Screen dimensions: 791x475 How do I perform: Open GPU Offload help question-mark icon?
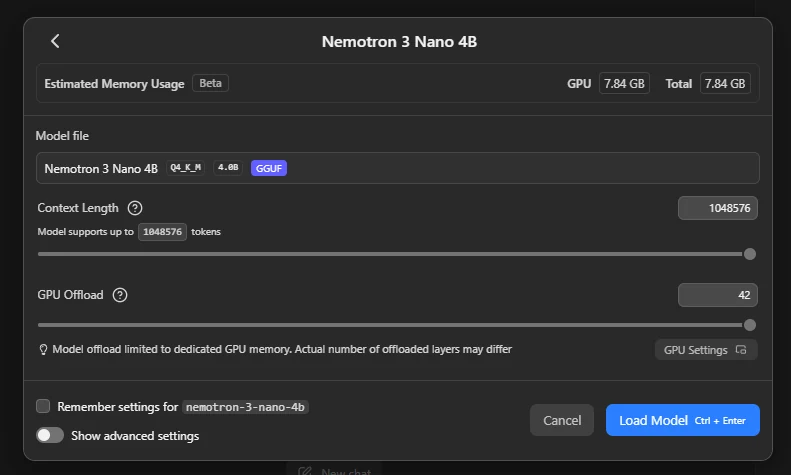[x=120, y=295]
